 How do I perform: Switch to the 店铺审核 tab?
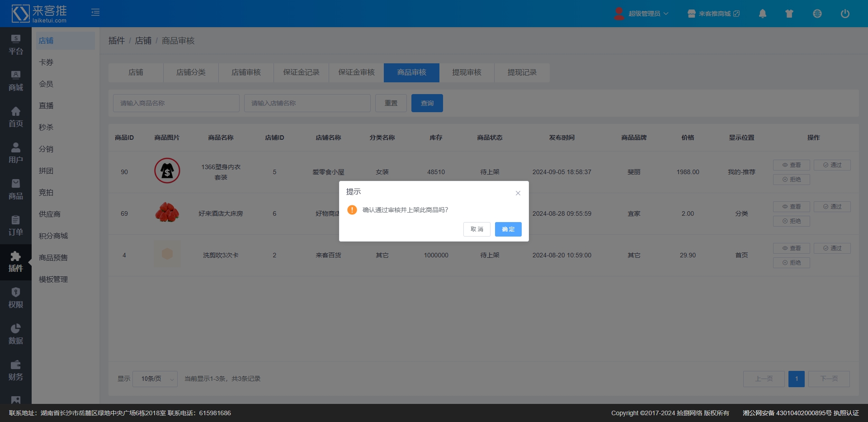pos(246,73)
